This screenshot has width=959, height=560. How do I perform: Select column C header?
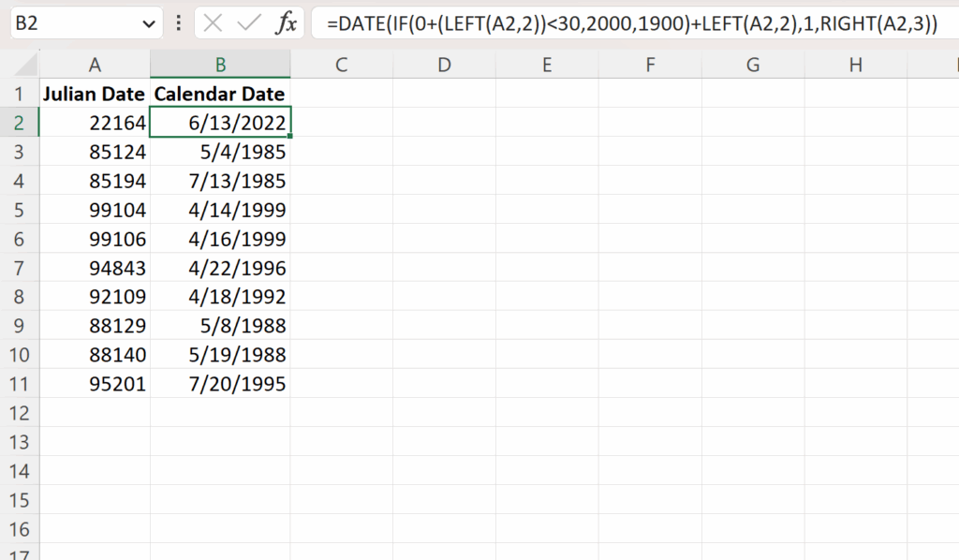(x=342, y=66)
